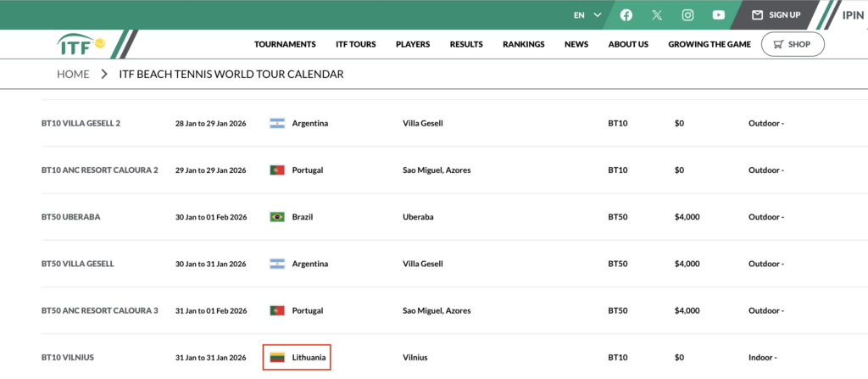Open the Tournaments menu

pos(285,44)
